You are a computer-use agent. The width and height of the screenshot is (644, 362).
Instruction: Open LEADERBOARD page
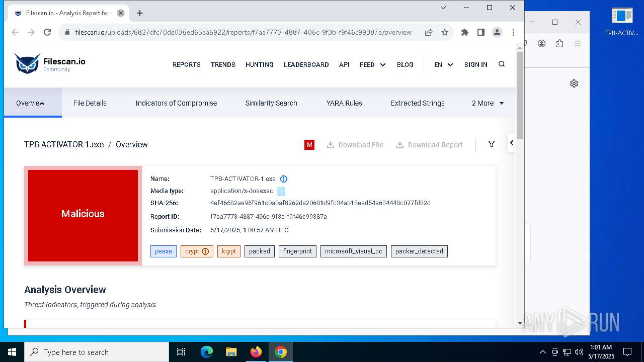(x=306, y=64)
